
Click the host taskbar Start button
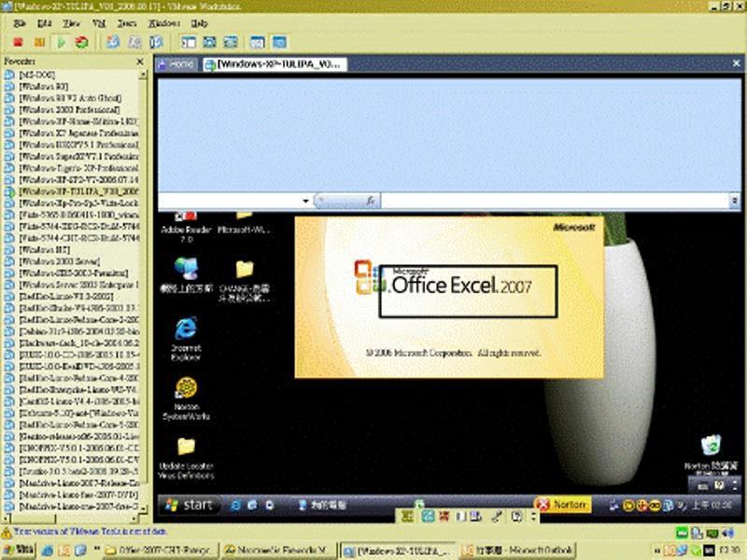coord(19,551)
